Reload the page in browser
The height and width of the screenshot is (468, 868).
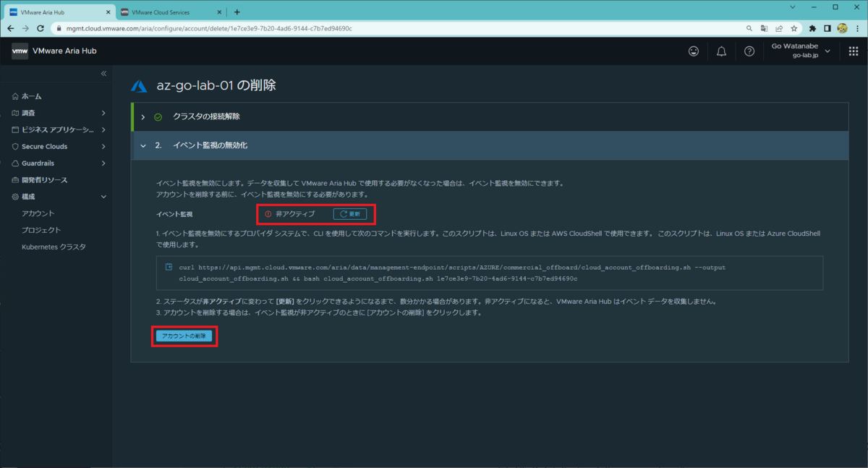(x=41, y=28)
